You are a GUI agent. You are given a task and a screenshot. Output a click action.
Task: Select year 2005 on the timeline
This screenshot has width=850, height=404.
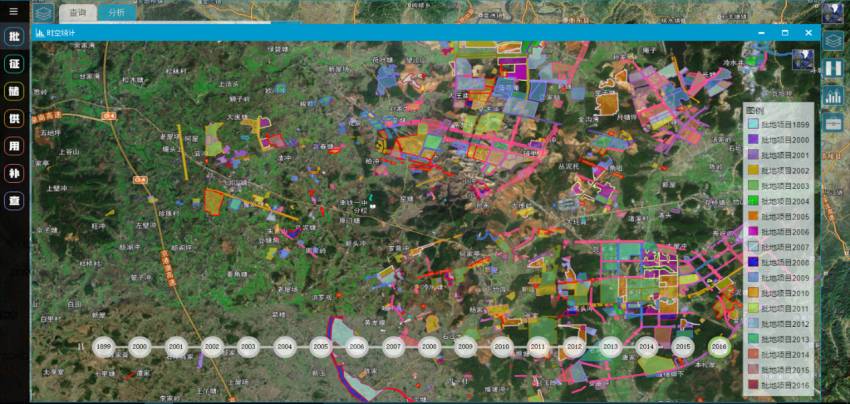pyautogui.click(x=321, y=347)
